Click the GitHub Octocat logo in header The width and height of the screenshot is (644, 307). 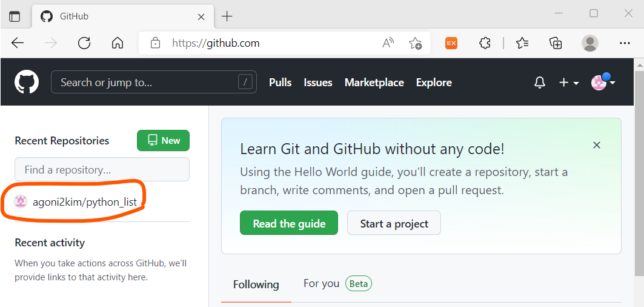coord(27,82)
